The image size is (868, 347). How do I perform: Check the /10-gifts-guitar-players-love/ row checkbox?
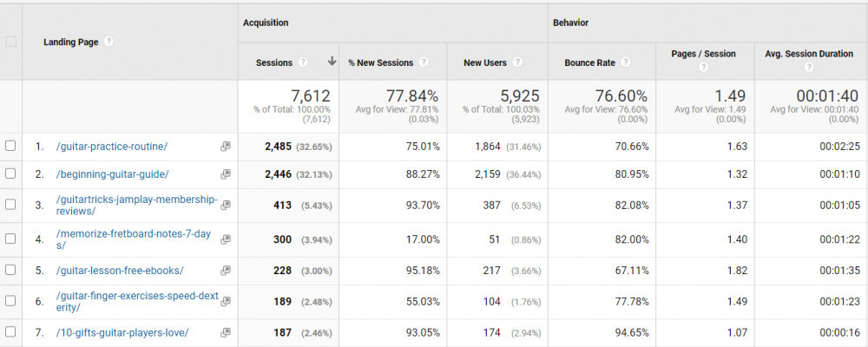[10, 332]
